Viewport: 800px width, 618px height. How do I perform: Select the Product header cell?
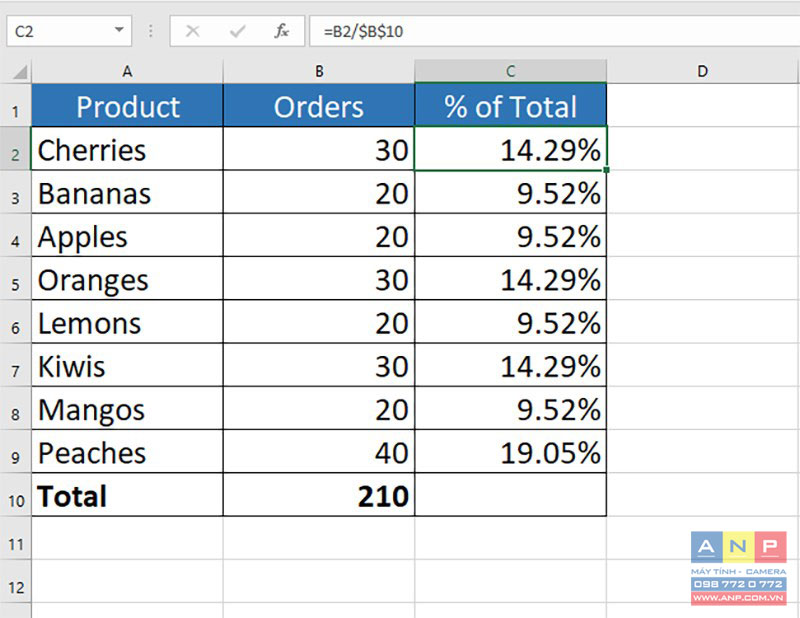click(127, 105)
